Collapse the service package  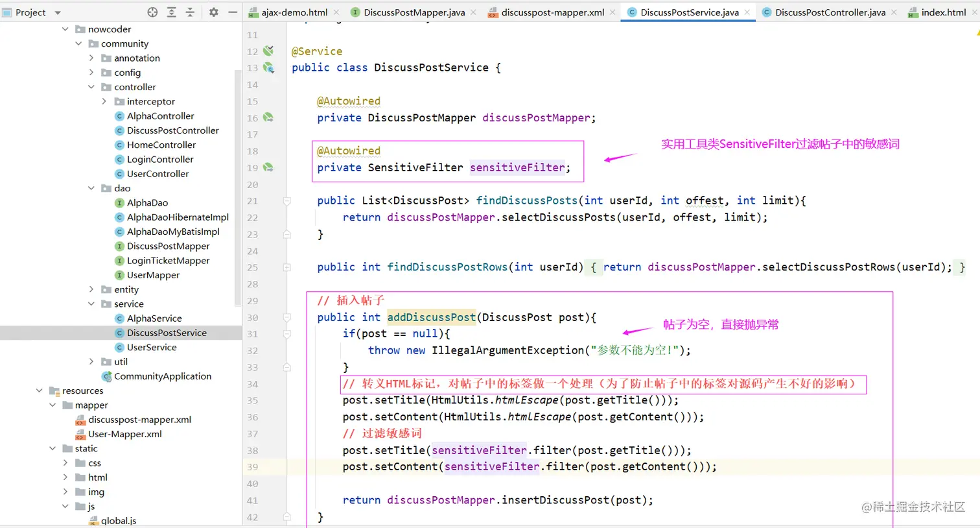pos(91,304)
